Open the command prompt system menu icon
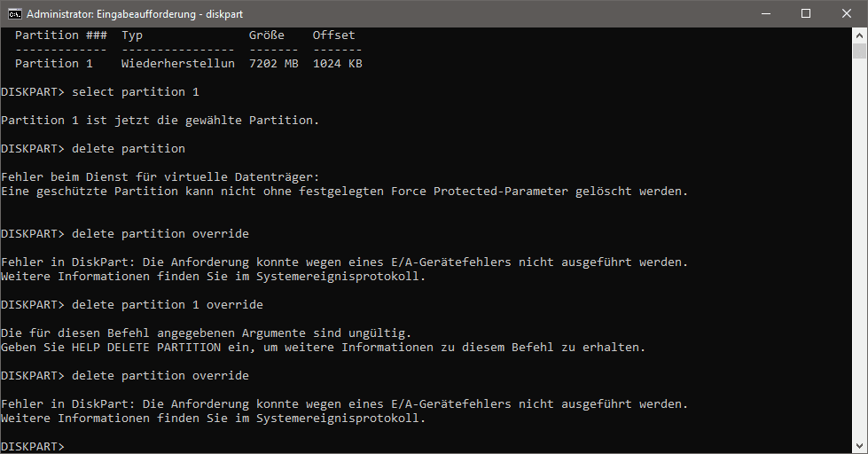 point(14,14)
